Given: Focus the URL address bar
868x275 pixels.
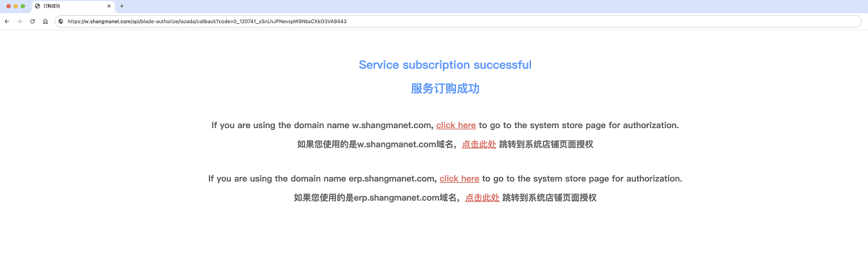Looking at the screenshot, I should click(458, 21).
